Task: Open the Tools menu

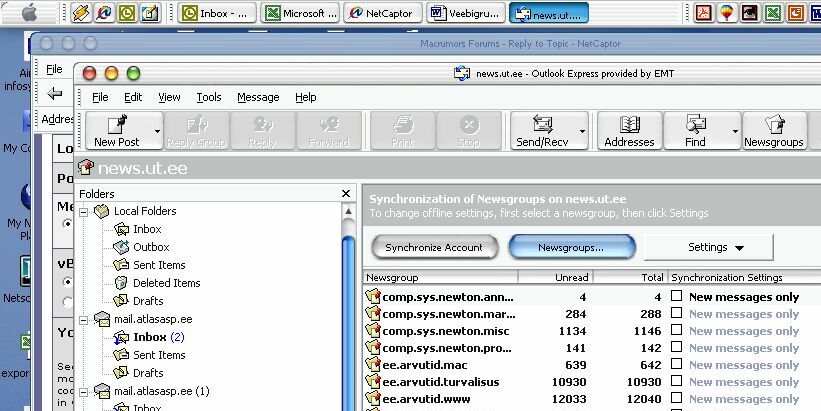Action: [208, 97]
